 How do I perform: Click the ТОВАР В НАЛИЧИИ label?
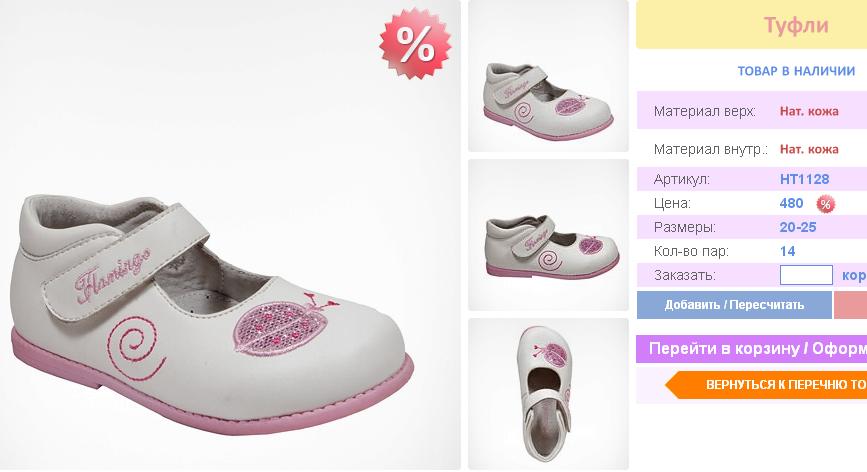(796, 71)
